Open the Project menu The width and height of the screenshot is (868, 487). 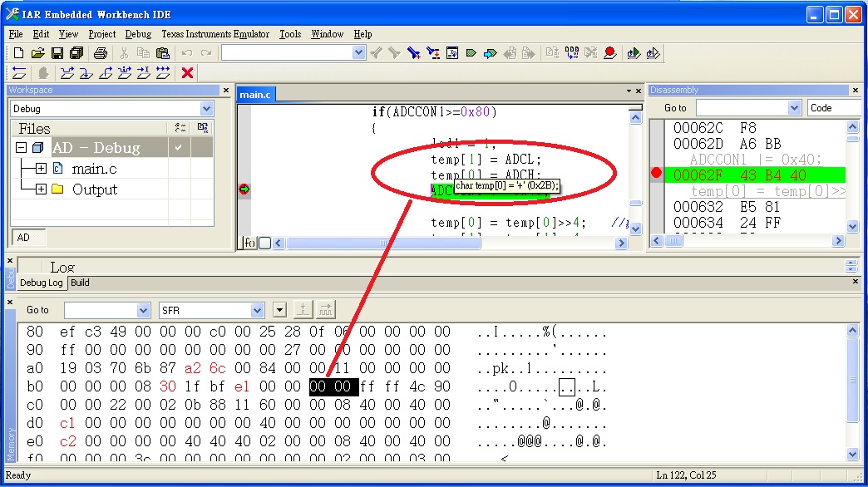point(102,34)
